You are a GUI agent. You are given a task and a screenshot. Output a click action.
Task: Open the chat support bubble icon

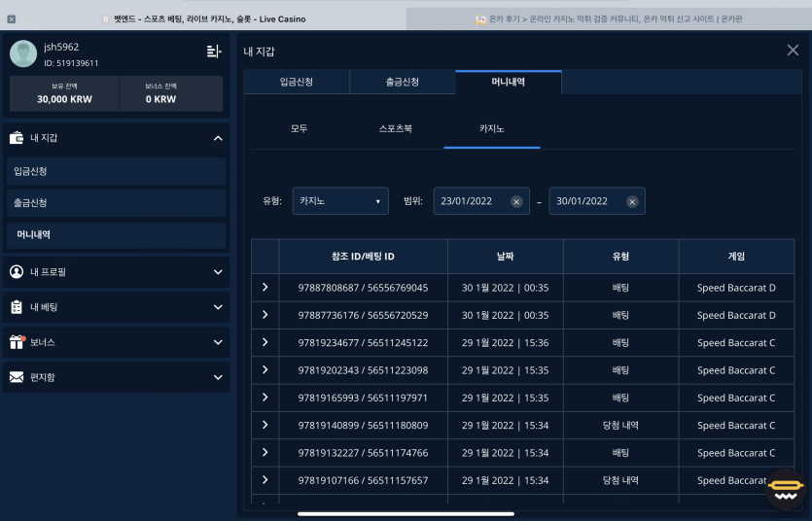786,490
